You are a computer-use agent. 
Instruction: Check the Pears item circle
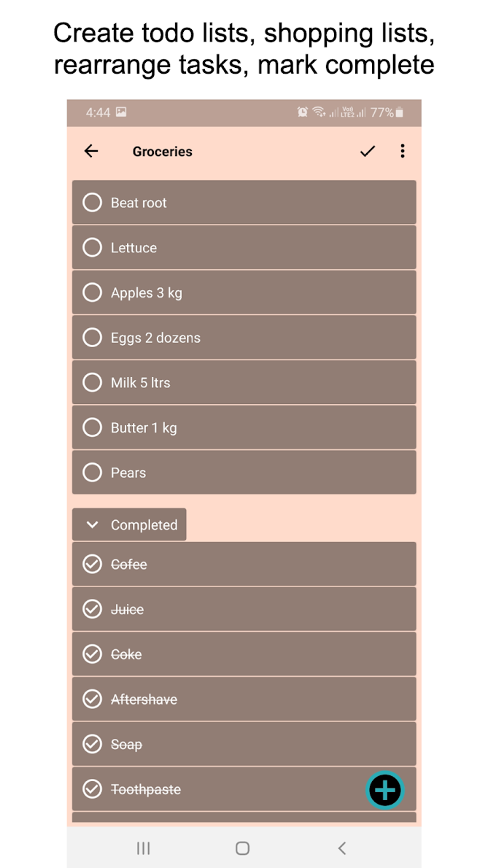[x=93, y=473]
